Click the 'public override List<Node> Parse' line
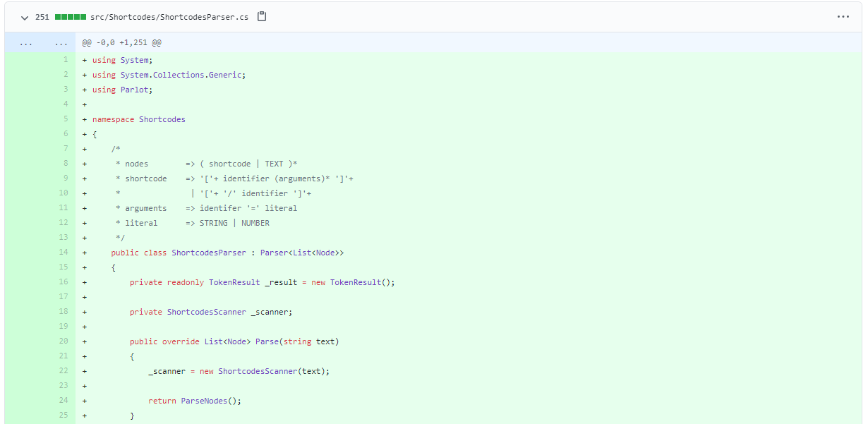 pos(234,341)
